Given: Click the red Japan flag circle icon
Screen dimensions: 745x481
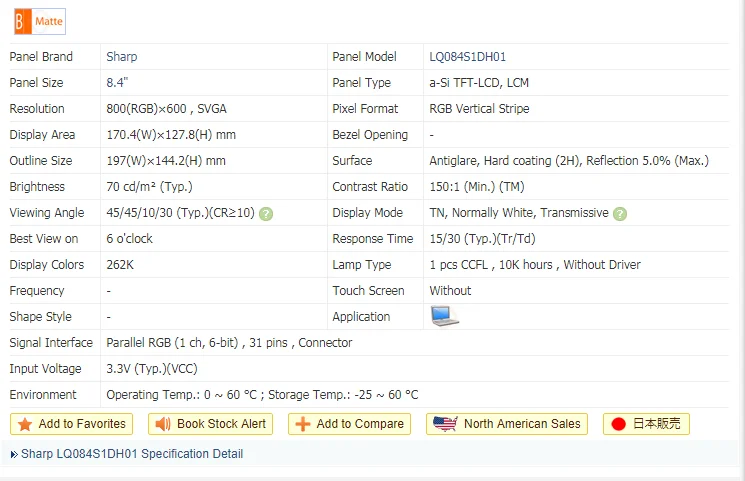Looking at the screenshot, I should 619,424.
